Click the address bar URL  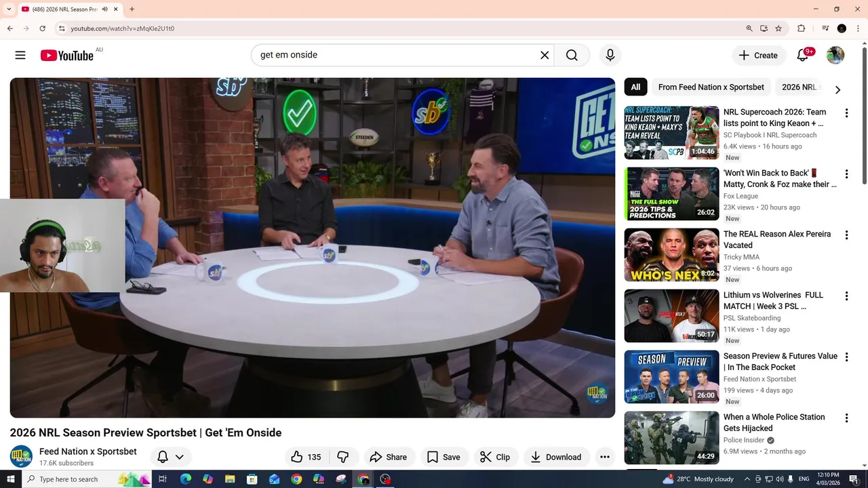pos(123,28)
